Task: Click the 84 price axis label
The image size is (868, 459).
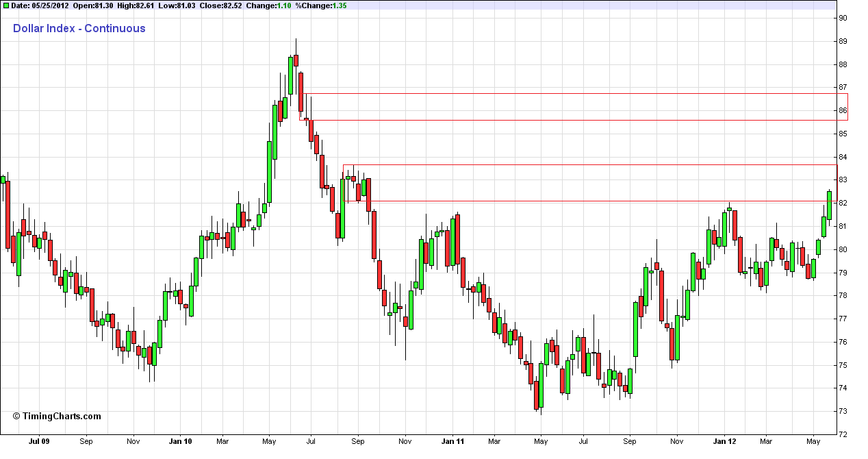Action: [843, 157]
